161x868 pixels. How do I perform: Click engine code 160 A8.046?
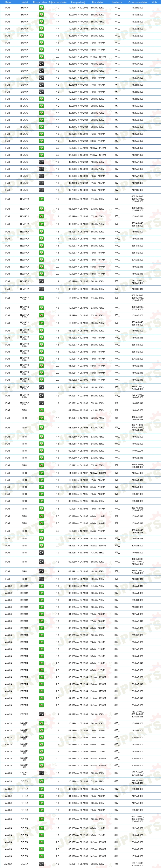pyautogui.click(x=138, y=538)
